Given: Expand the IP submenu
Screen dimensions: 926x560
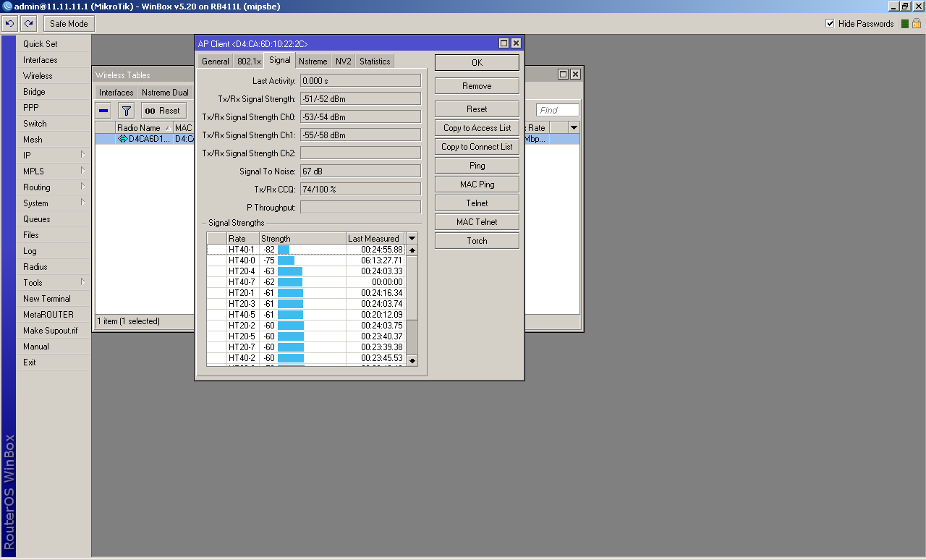Looking at the screenshot, I should [x=54, y=156].
